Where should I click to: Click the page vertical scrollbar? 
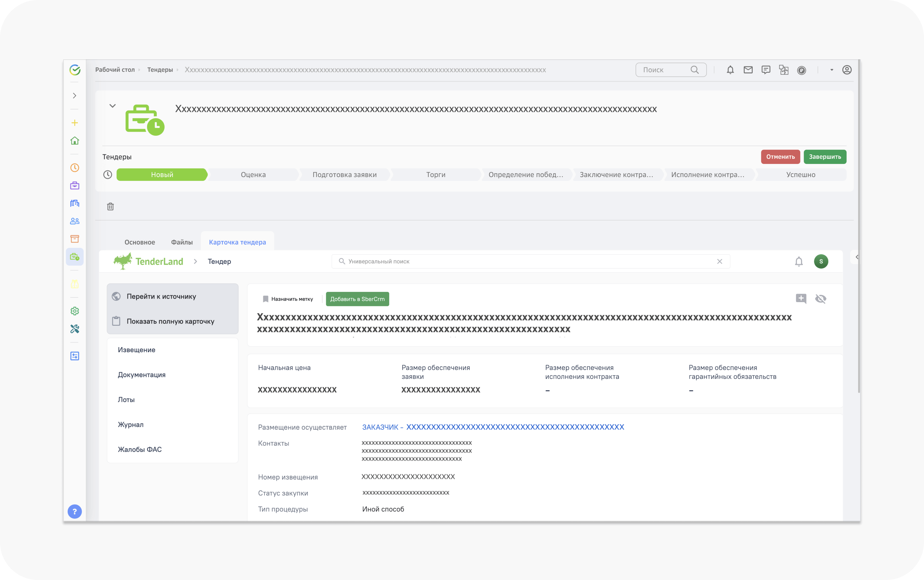tap(859, 226)
